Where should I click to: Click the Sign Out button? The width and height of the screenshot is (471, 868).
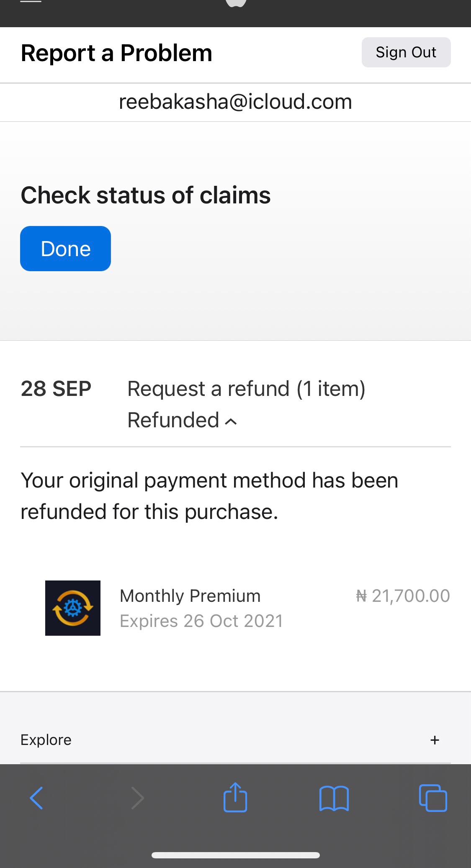click(x=406, y=52)
